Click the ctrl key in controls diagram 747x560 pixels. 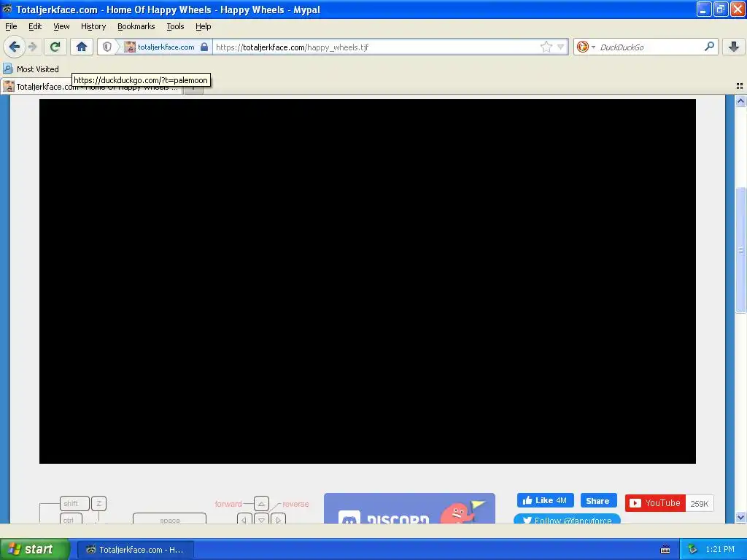click(x=71, y=518)
